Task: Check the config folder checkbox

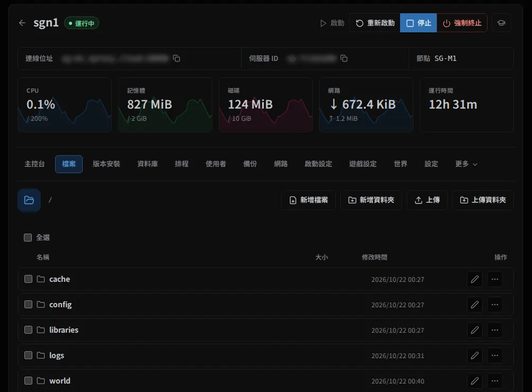Action: coord(28,305)
